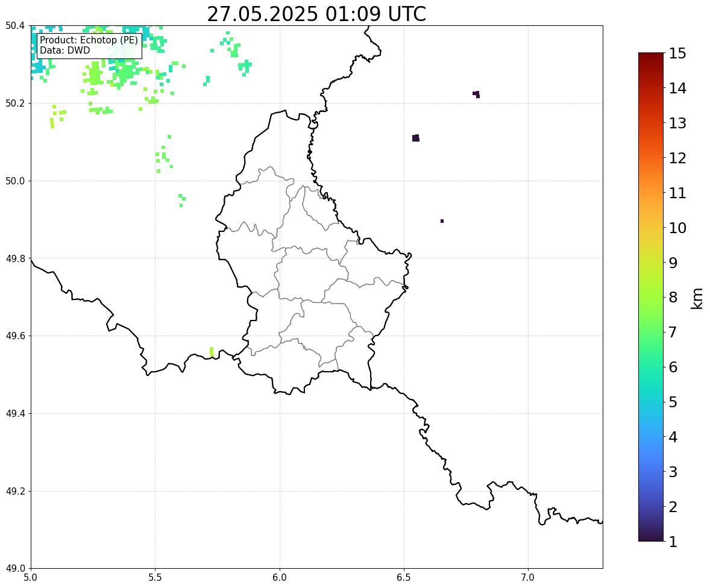Click longitude axis label 6.5
Screen dimensions: 710x588
pyautogui.click(x=404, y=578)
